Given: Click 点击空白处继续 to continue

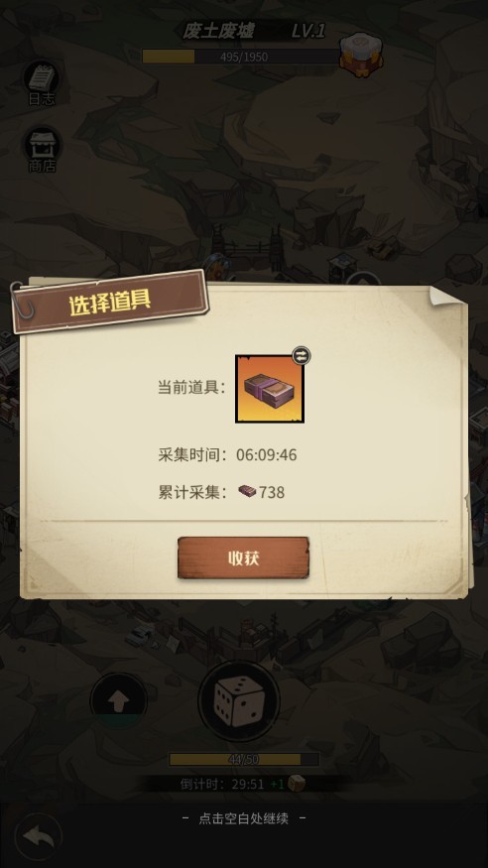Looking at the screenshot, I should click(x=243, y=818).
